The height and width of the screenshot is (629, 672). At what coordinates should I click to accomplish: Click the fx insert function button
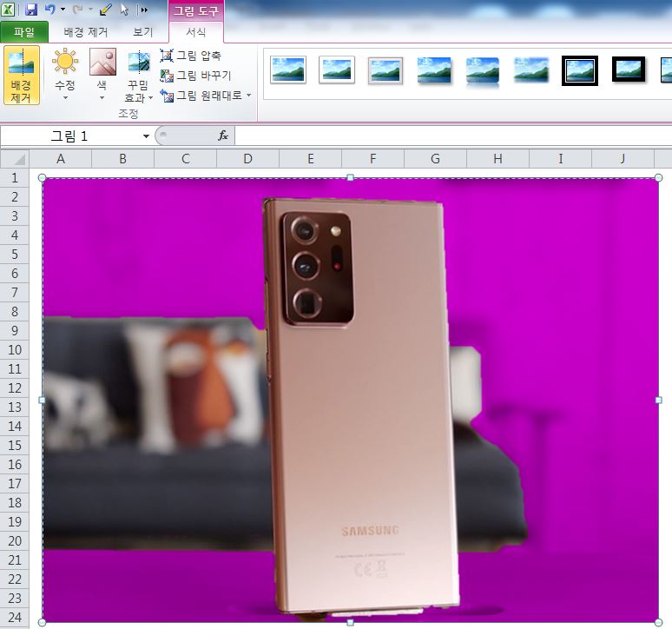[223, 136]
